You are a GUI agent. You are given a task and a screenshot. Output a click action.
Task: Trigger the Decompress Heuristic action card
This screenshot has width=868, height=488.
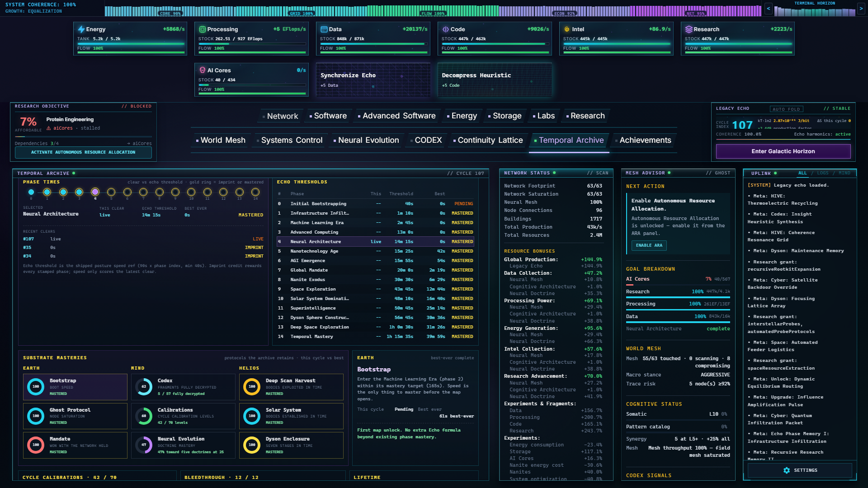(x=495, y=80)
